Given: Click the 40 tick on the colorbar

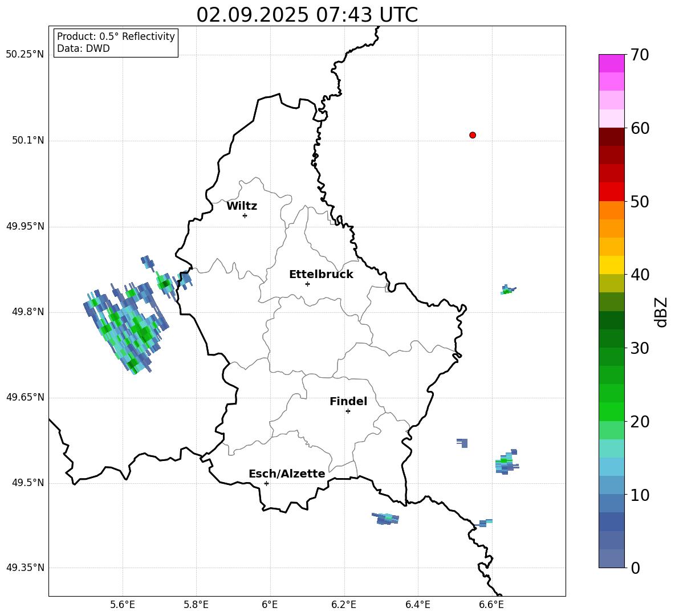Looking at the screenshot, I should tap(639, 275).
